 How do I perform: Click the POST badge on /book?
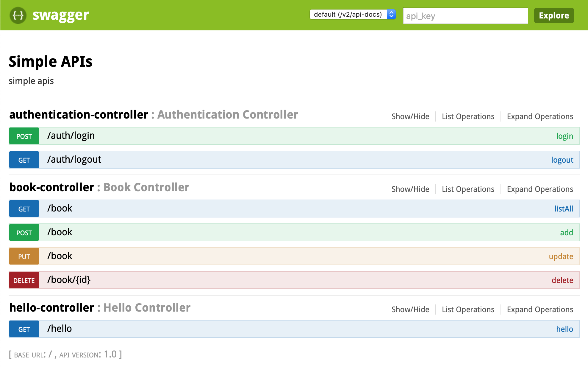coord(24,232)
